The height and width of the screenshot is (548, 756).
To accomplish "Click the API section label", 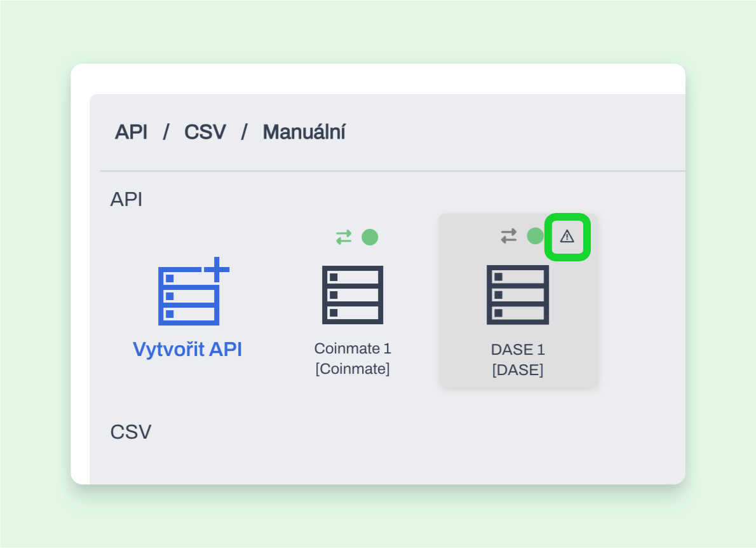I will (126, 199).
